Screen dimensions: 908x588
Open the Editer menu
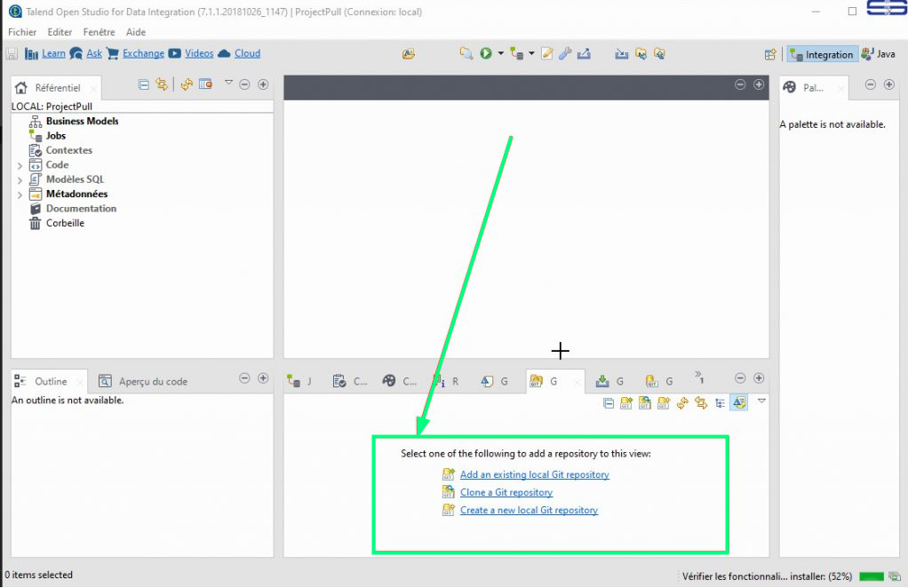coord(60,32)
